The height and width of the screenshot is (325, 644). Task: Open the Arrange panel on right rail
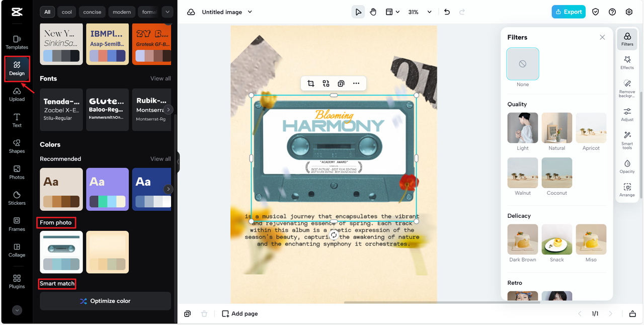coord(627,190)
